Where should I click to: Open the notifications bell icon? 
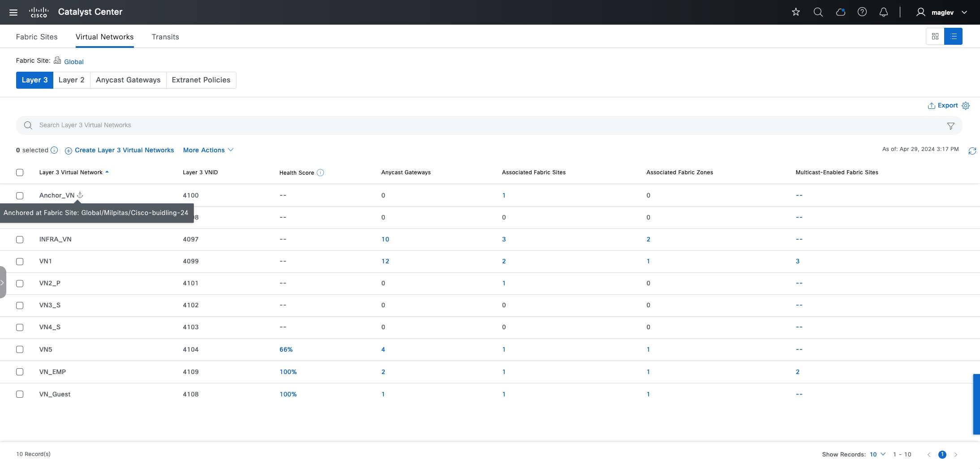coord(883,12)
